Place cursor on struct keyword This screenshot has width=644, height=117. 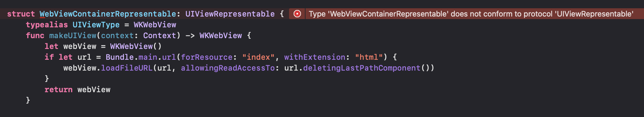(21, 14)
